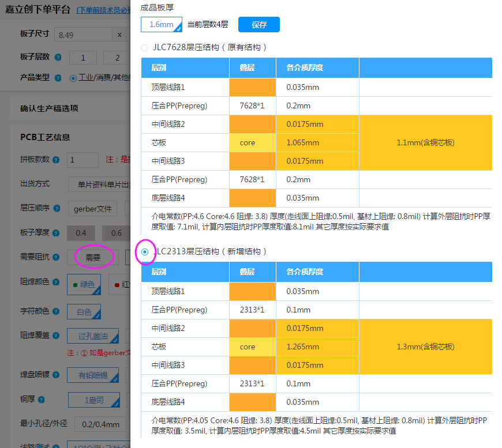Select 需要 for impedance requirement
Image resolution: width=502 pixels, height=448 pixels.
(93, 258)
